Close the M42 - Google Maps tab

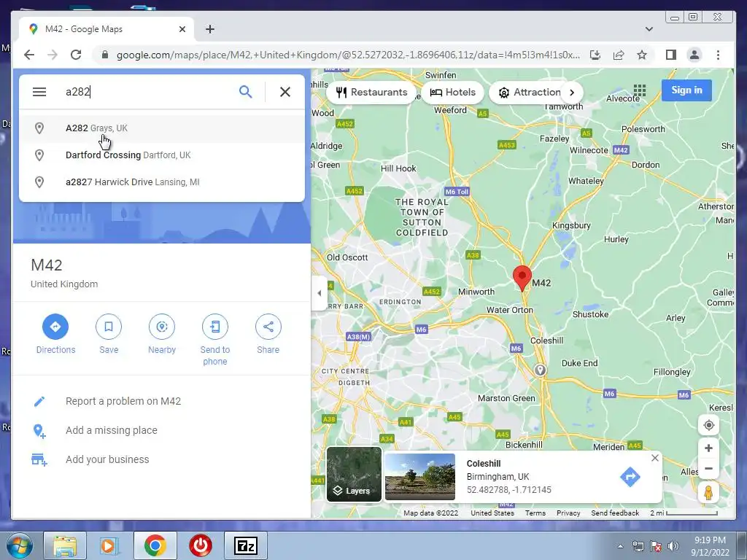coord(182,29)
